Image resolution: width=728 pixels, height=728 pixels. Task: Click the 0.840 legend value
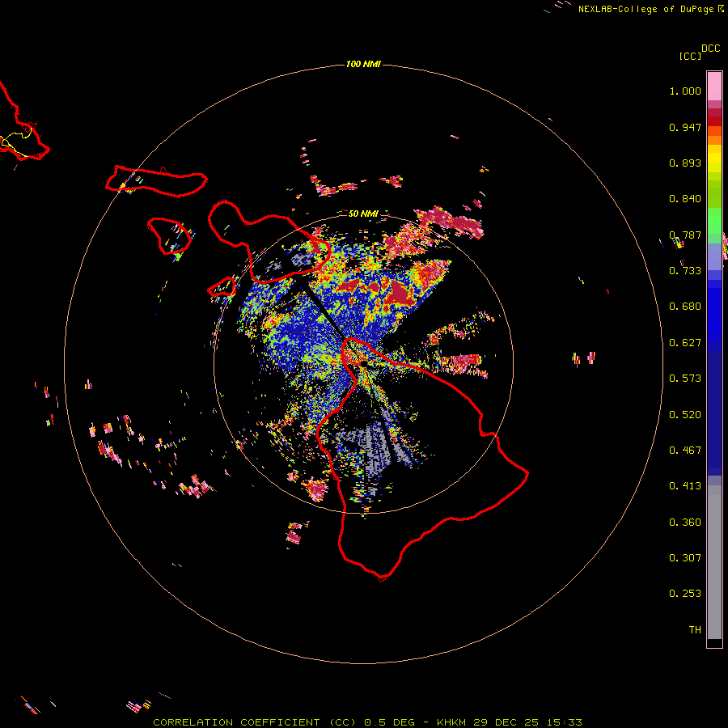tap(685, 199)
